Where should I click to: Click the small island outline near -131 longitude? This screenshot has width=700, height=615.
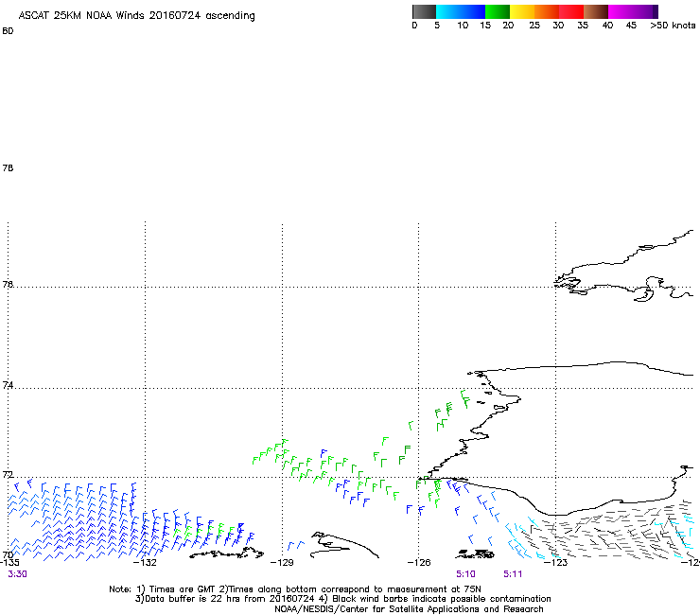[226, 553]
